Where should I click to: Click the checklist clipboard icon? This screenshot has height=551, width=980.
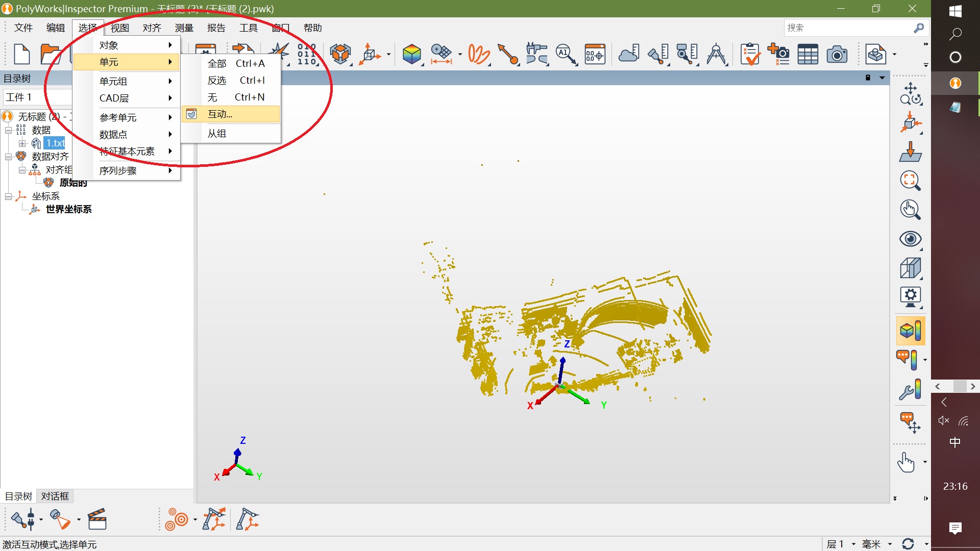(x=750, y=54)
